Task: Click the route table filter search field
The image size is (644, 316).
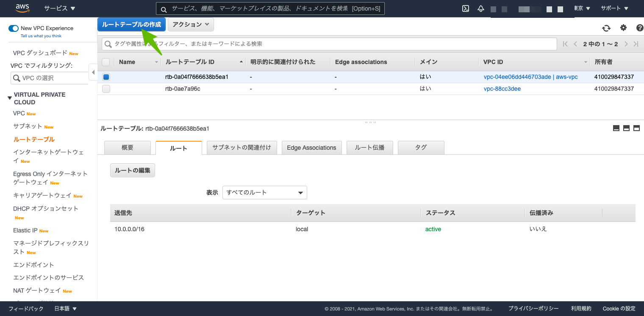Action: click(x=329, y=44)
